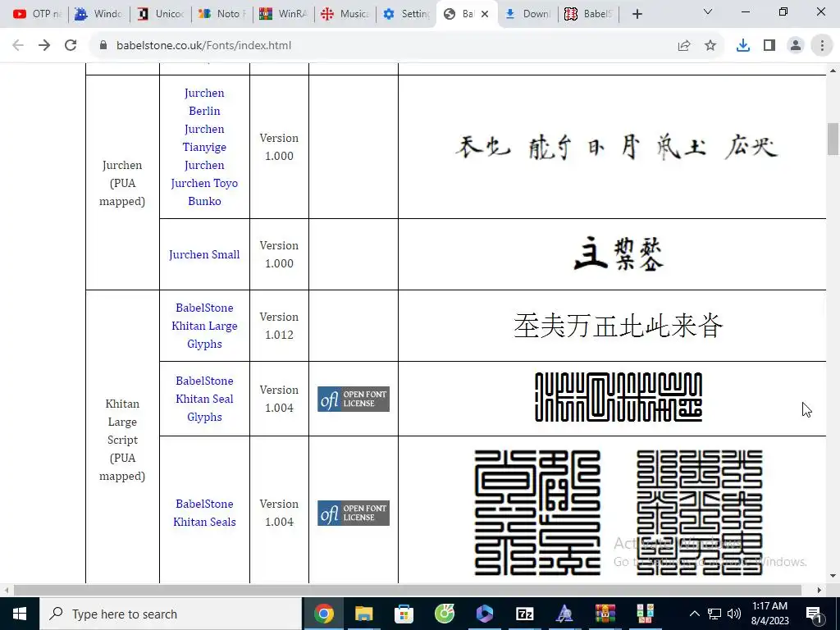This screenshot has height=630, width=840.
Task: Close the active BabelStone tab
Action: [485, 14]
